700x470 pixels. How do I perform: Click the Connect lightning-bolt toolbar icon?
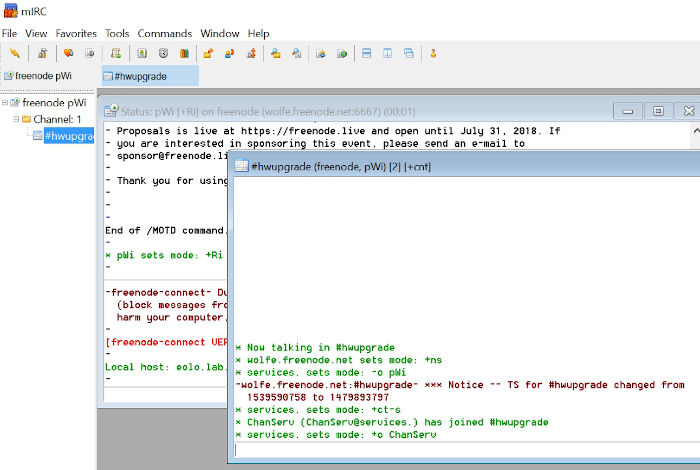pyautogui.click(x=15, y=54)
